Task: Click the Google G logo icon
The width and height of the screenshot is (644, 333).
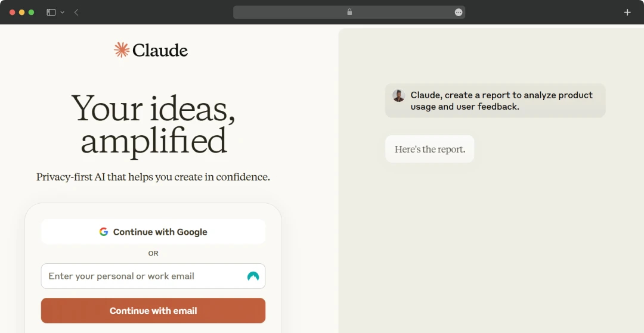Action: click(104, 232)
